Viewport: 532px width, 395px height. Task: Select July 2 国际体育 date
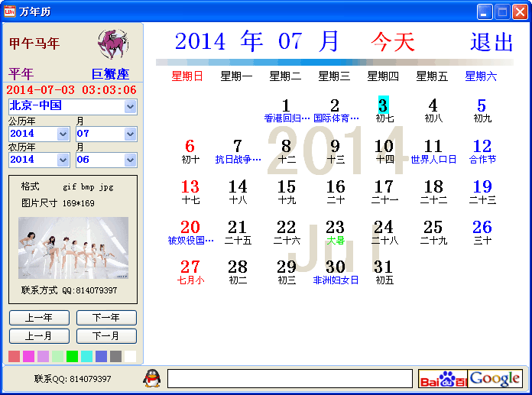[336, 110]
